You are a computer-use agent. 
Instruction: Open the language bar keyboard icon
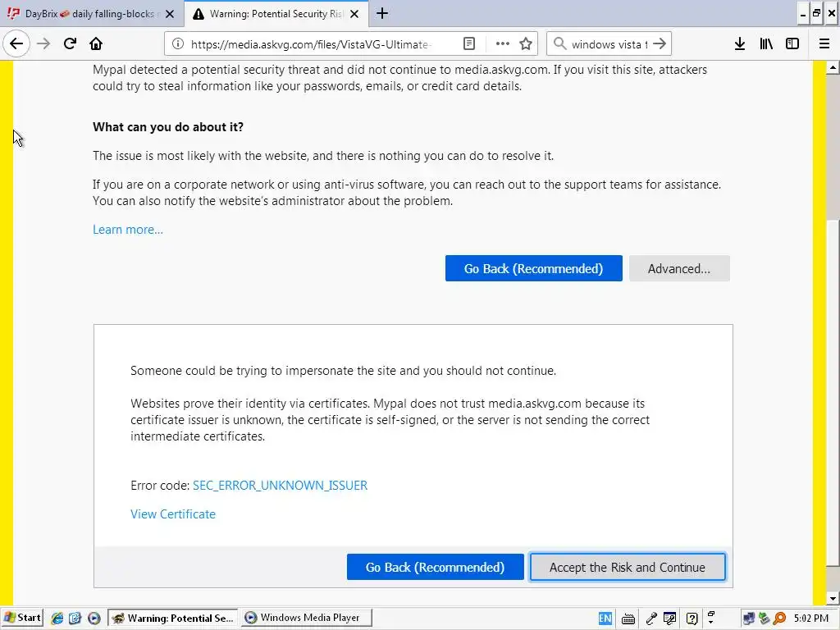pyautogui.click(x=628, y=619)
